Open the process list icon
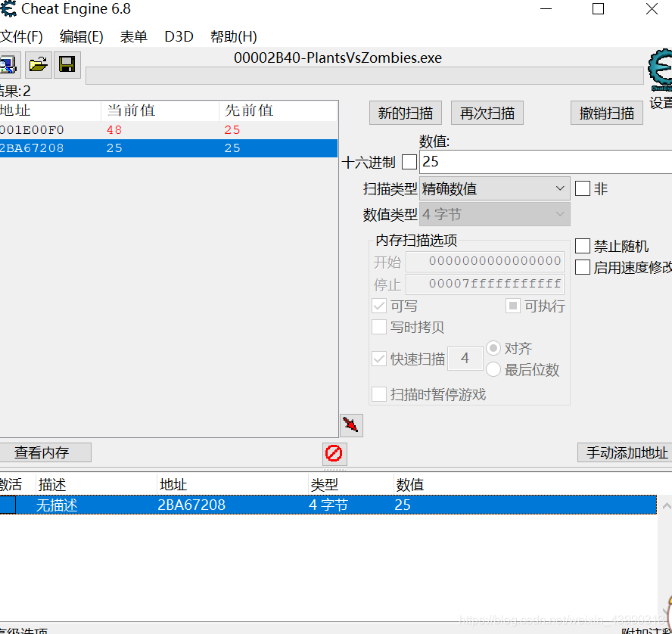The height and width of the screenshot is (634, 672). pos(9,64)
